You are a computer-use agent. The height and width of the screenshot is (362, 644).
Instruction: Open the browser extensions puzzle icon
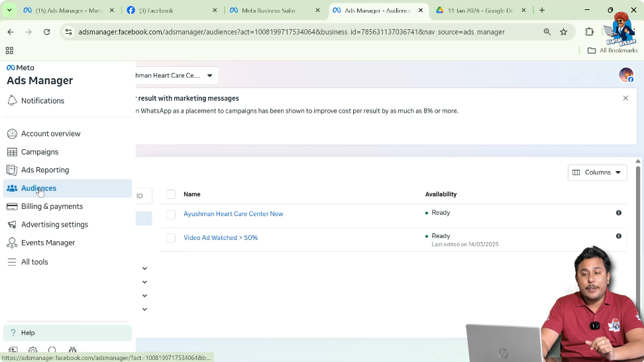tap(590, 32)
